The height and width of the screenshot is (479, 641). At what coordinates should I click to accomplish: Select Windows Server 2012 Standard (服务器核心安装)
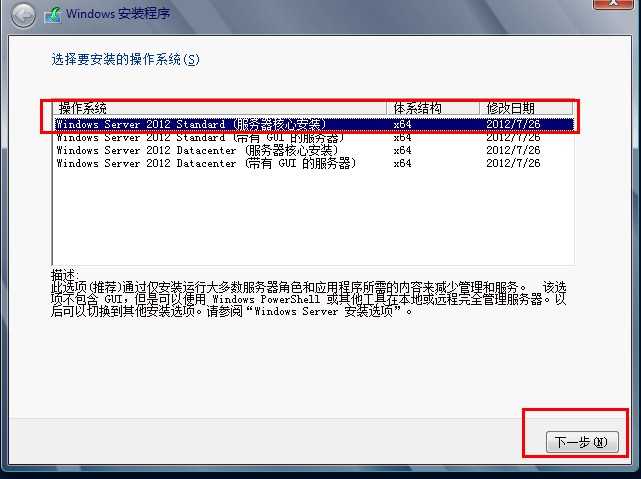click(x=314, y=124)
